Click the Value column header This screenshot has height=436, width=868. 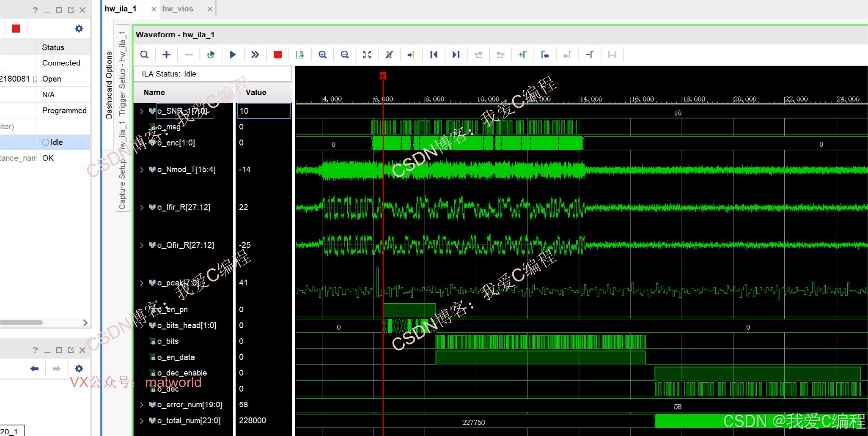256,93
